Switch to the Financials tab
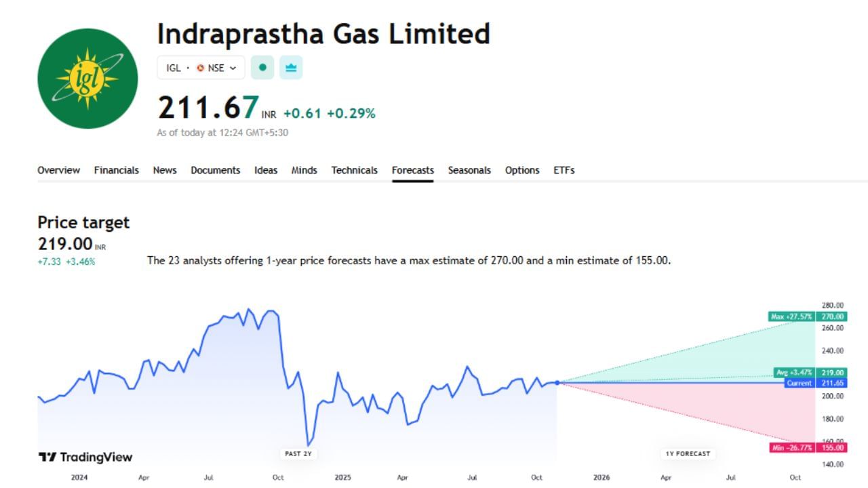The image size is (868, 488). 116,170
